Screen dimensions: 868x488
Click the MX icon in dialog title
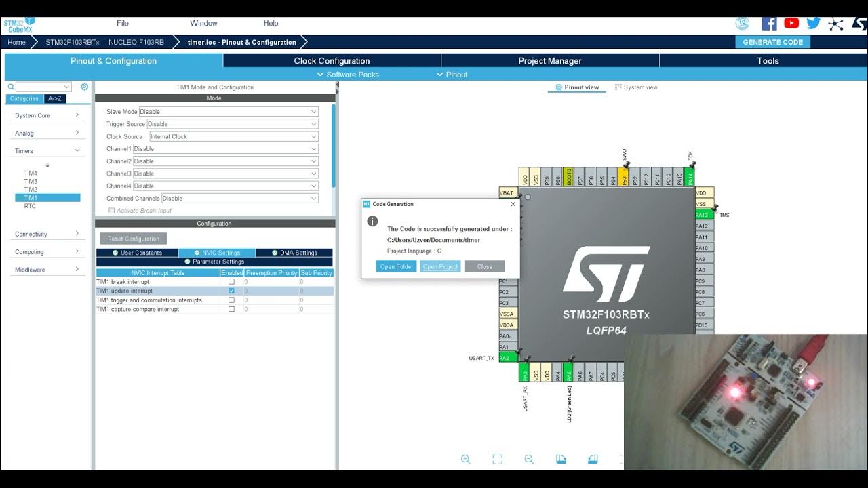point(367,204)
